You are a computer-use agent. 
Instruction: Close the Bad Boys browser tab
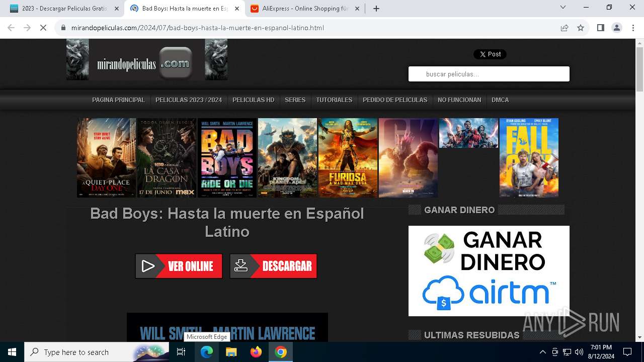pos(237,8)
